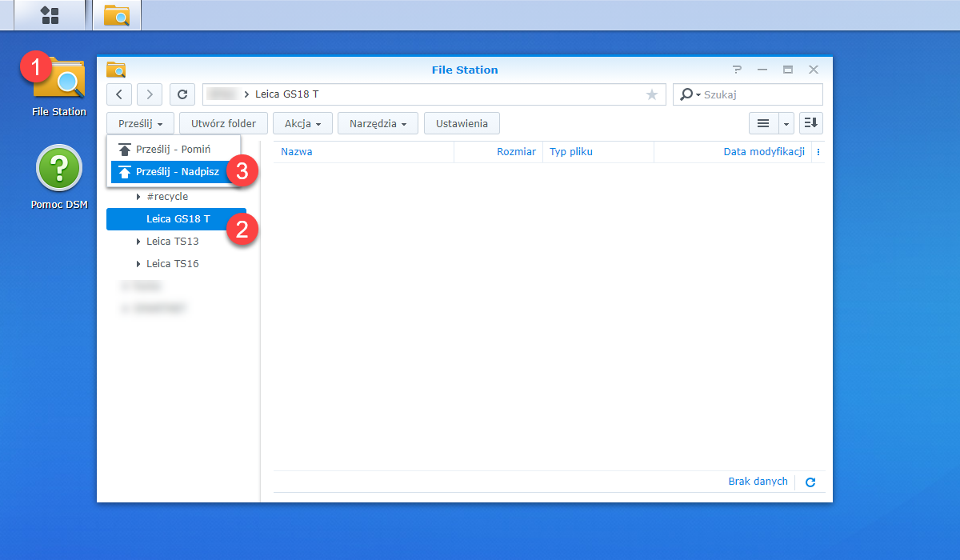The image size is (960, 560).
Task: Click the Ustawienia button
Action: (x=462, y=123)
